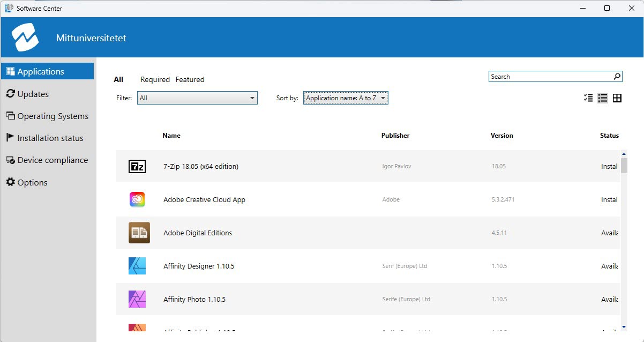Click version 4.5.11 cell

[499, 233]
